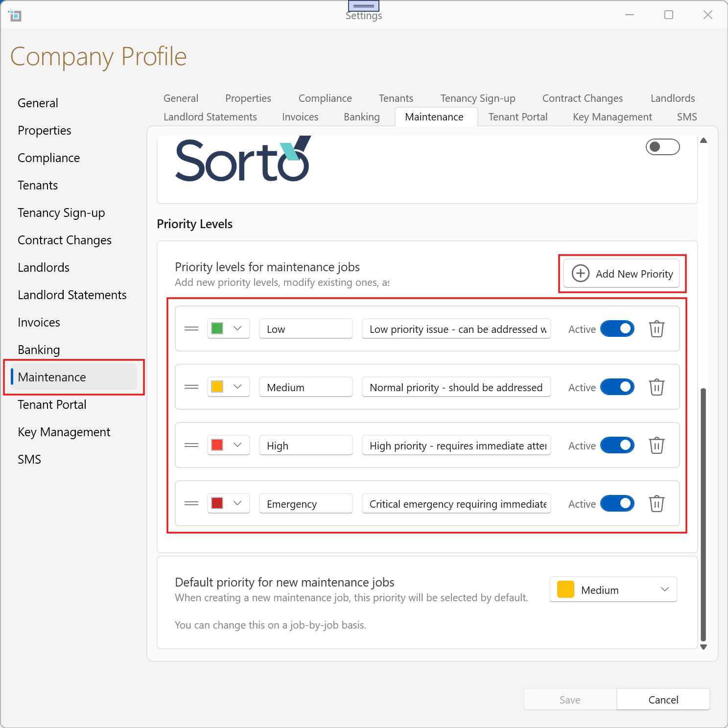Click the reorder handle for Emergency row
The height and width of the screenshot is (728, 728).
point(191,504)
